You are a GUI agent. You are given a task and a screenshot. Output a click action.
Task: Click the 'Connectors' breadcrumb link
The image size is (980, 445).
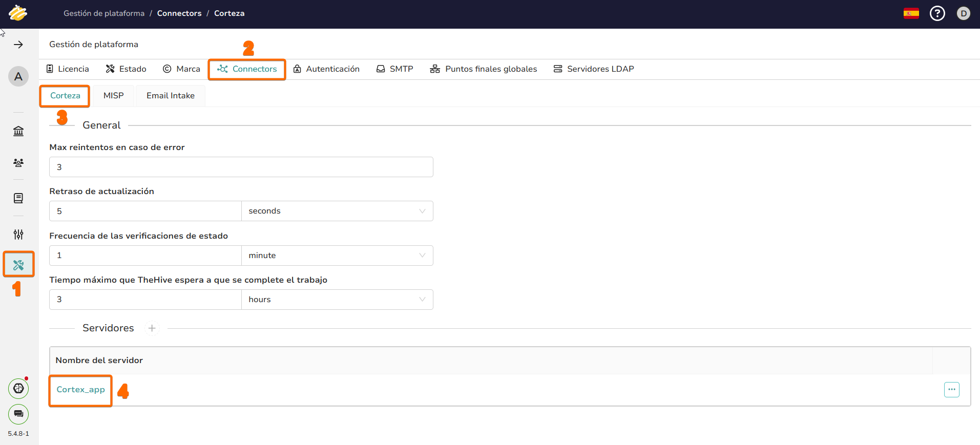pos(179,13)
